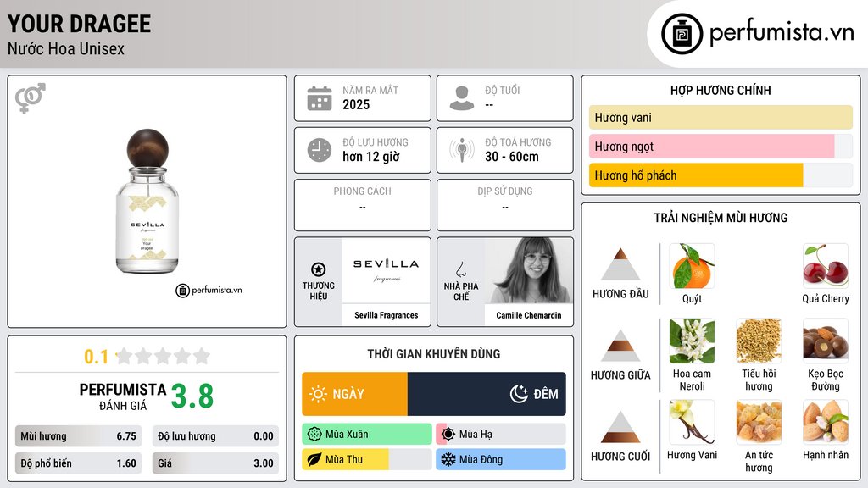Click the Mùa Hạ season bar

click(x=501, y=435)
